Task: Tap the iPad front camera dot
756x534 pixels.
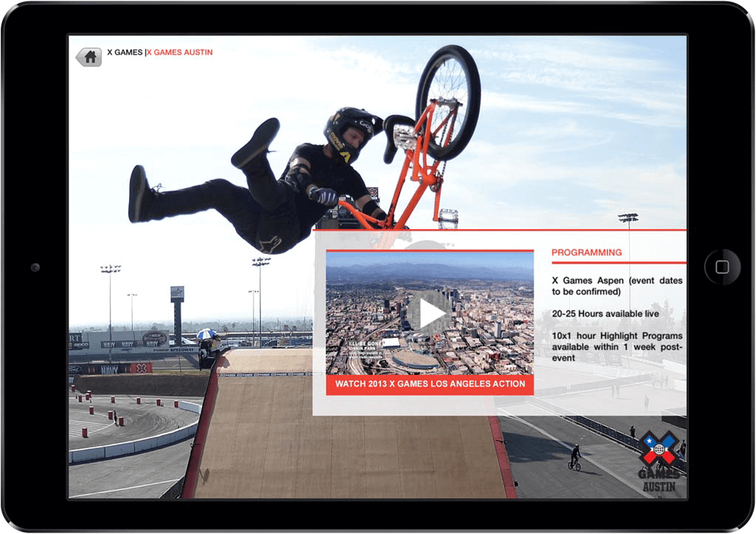Action: coord(35,267)
